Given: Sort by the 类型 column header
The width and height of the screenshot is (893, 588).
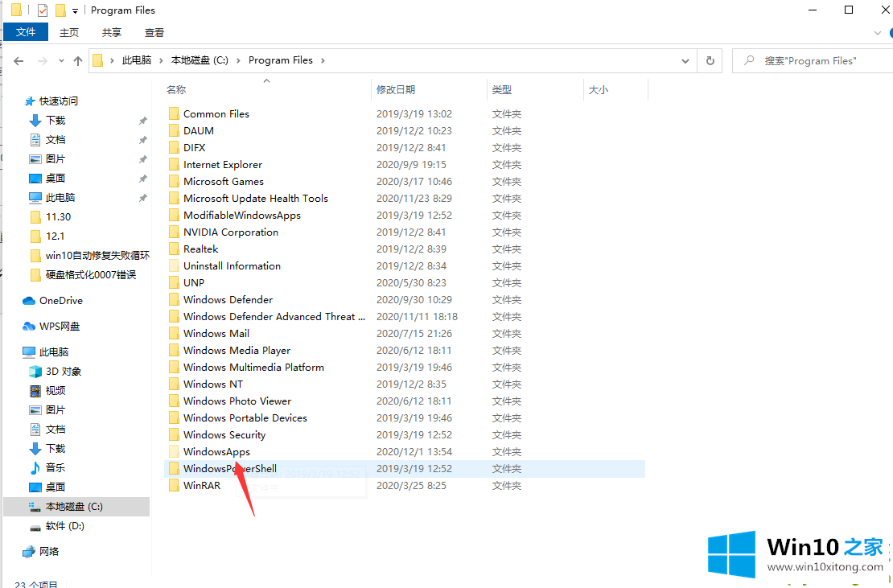Looking at the screenshot, I should 502,90.
